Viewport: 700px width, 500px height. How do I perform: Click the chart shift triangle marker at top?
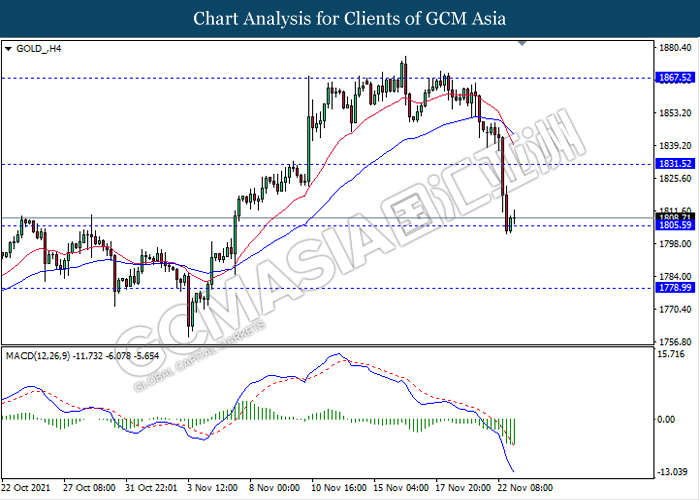(522, 43)
